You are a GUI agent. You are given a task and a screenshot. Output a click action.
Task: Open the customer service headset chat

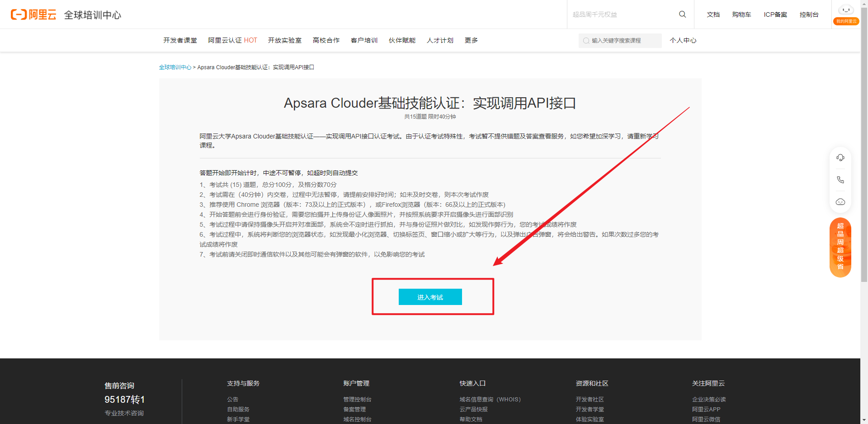[840, 157]
